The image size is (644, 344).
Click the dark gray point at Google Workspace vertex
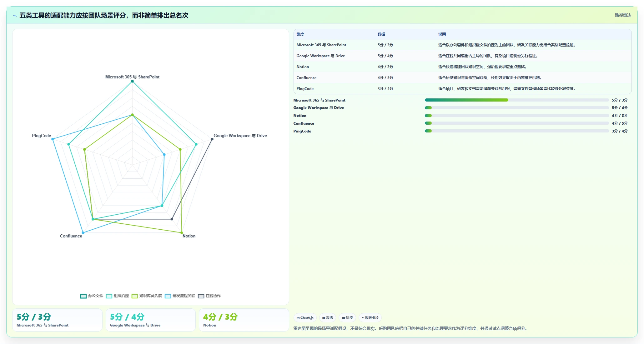tap(212, 139)
